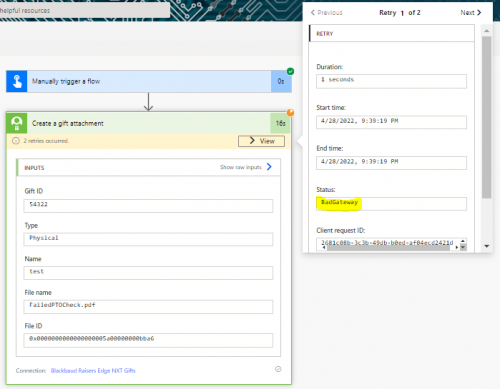
Task: Go to Previous retry
Action: tap(326, 13)
